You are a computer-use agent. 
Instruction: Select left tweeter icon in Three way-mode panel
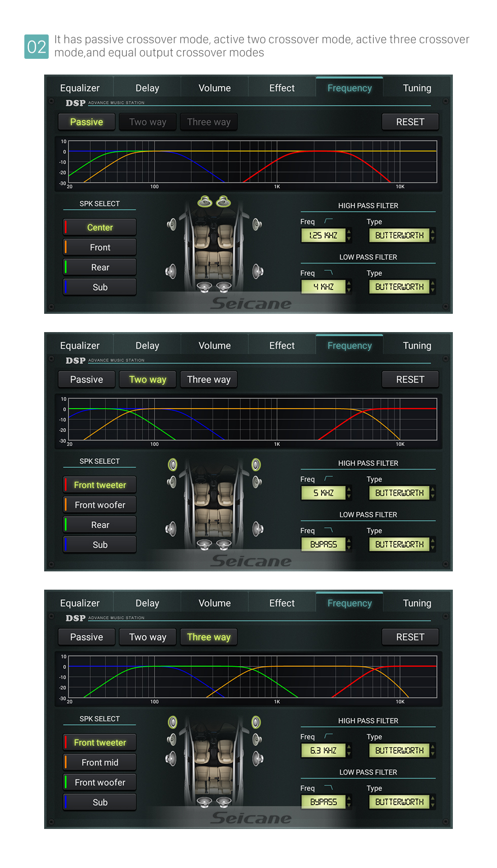[x=173, y=722]
